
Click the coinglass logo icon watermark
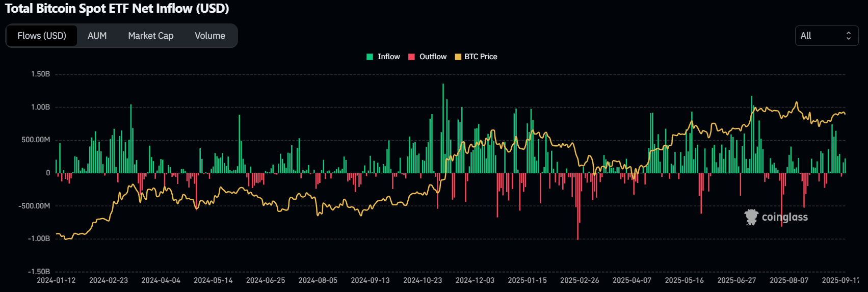tap(751, 217)
